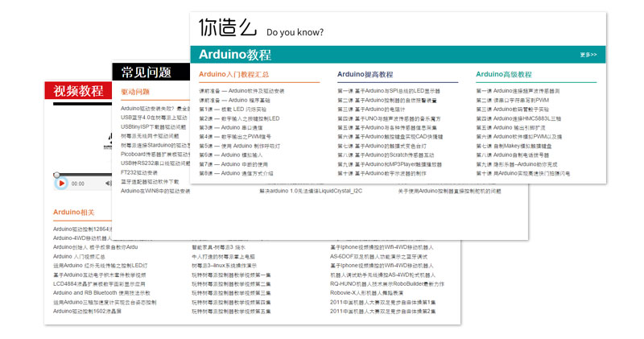Open 第6课 Arduino 模拟输入 lesson
This screenshot has height=339, width=644.
coord(231,155)
